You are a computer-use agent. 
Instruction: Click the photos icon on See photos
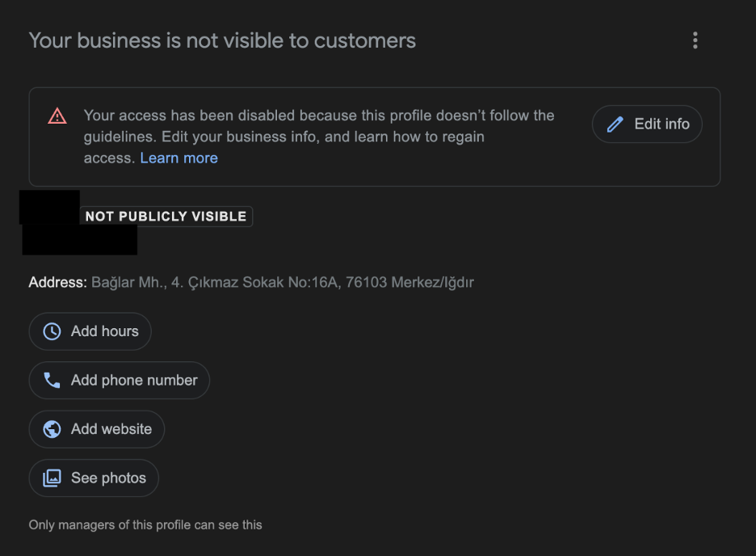point(52,478)
